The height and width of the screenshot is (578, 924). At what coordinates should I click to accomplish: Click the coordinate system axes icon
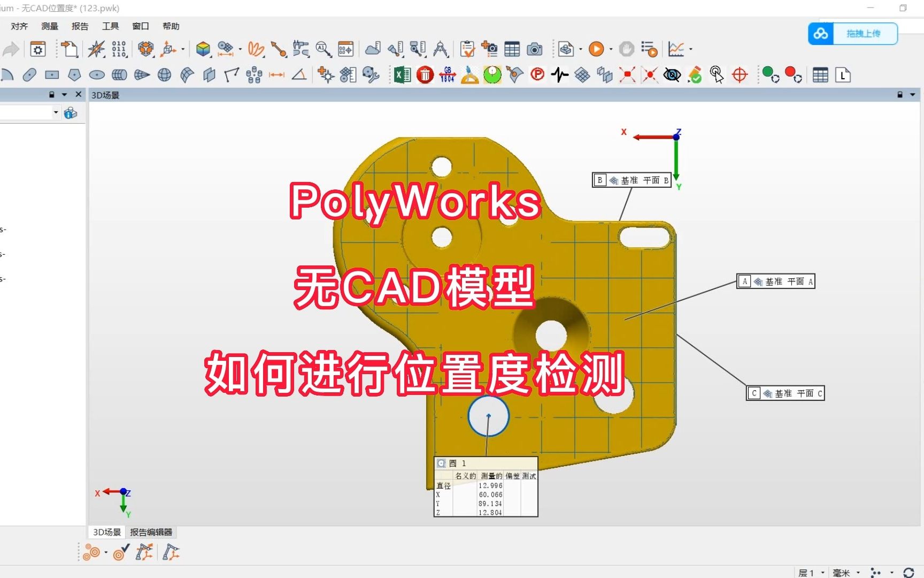pos(169,50)
